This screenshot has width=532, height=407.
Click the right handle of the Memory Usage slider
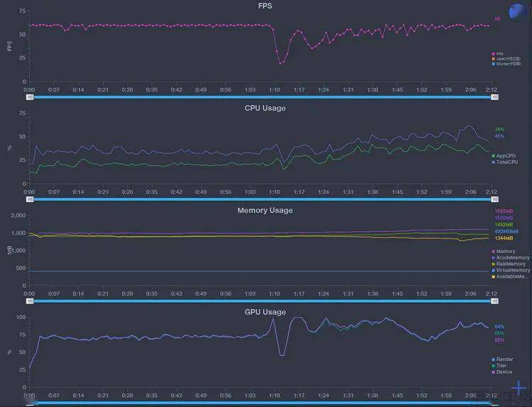click(495, 301)
